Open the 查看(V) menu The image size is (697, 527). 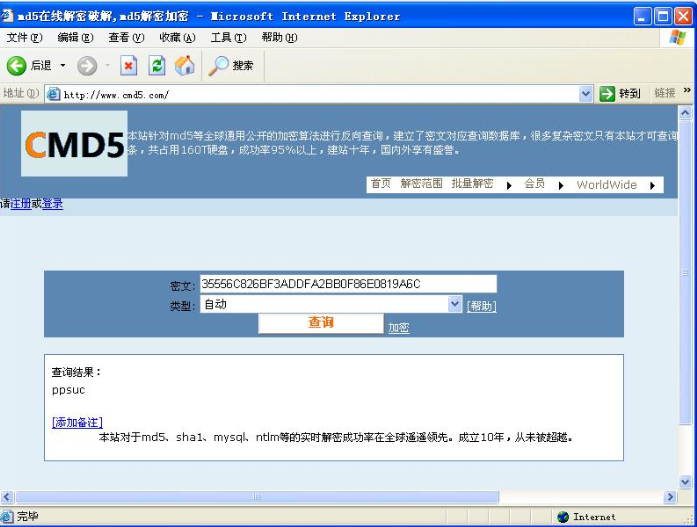click(126, 38)
